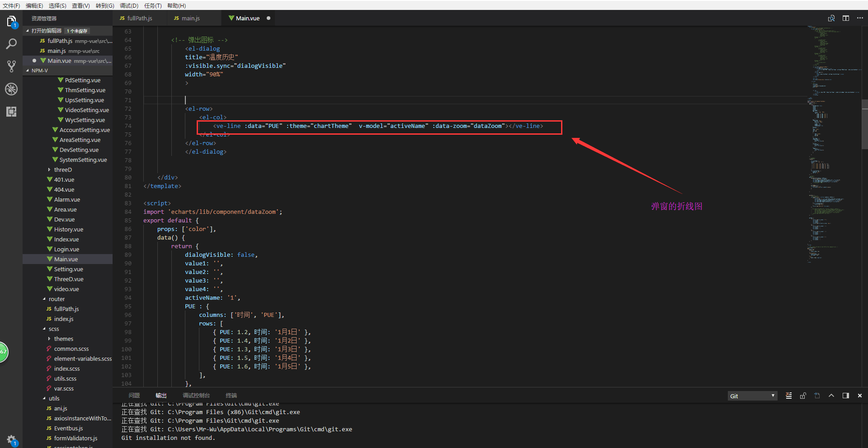868x448 pixels.
Task: Click the unsaved dot beside Main.vue in open editors
Action: coord(34,61)
